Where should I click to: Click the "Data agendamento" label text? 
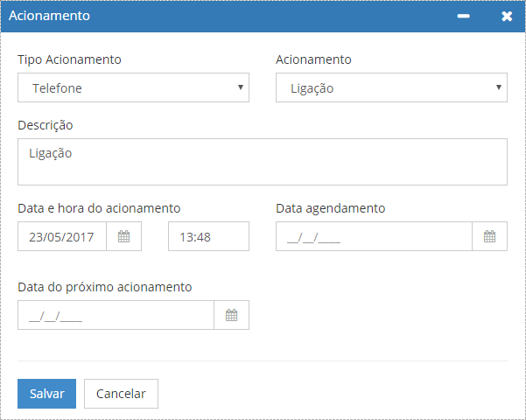pyautogui.click(x=330, y=208)
